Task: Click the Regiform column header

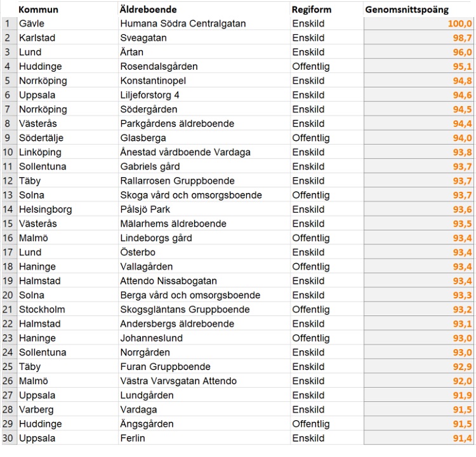Action: point(311,10)
